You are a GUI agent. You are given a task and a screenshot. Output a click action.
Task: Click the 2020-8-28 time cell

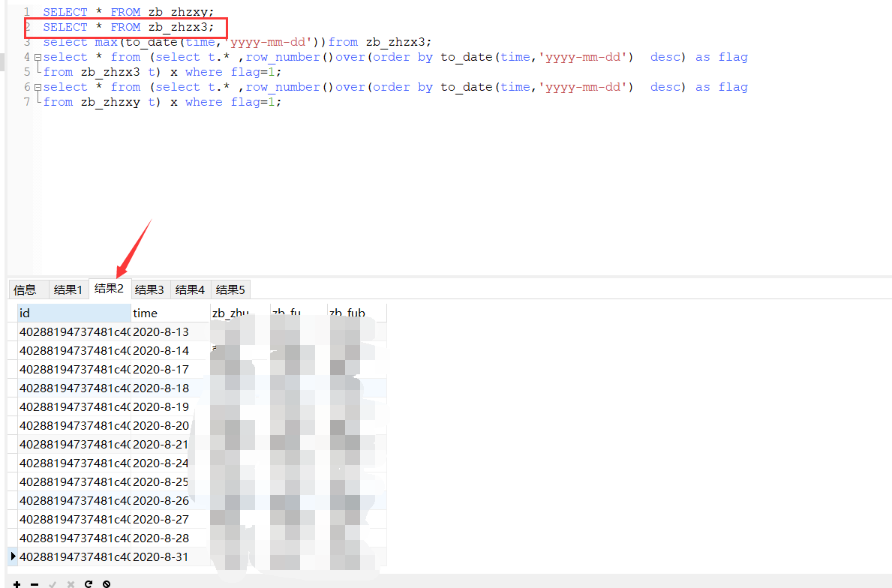[x=170, y=538]
